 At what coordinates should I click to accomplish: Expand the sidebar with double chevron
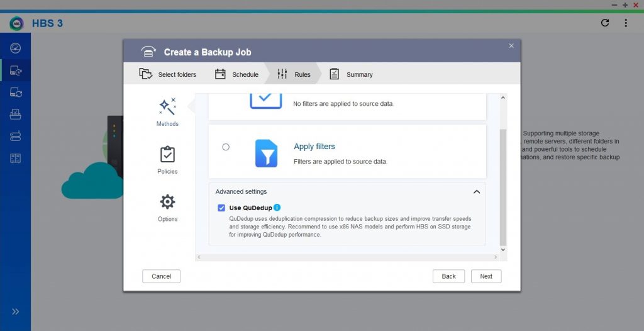click(15, 311)
